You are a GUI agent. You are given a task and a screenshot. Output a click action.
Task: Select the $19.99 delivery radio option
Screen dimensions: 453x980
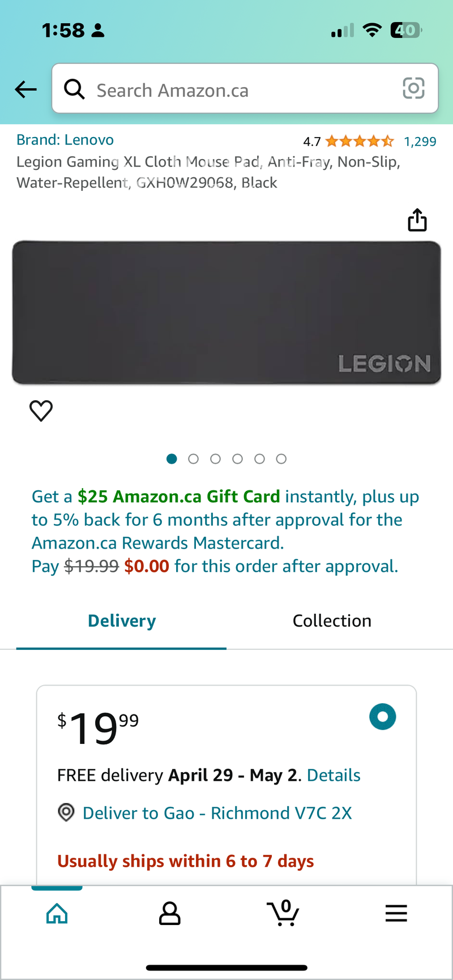(383, 717)
